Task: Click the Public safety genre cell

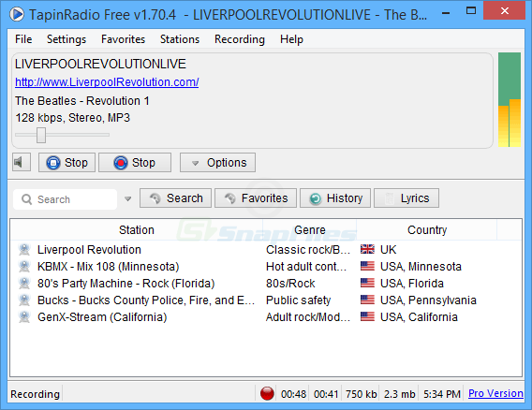Action: [298, 300]
